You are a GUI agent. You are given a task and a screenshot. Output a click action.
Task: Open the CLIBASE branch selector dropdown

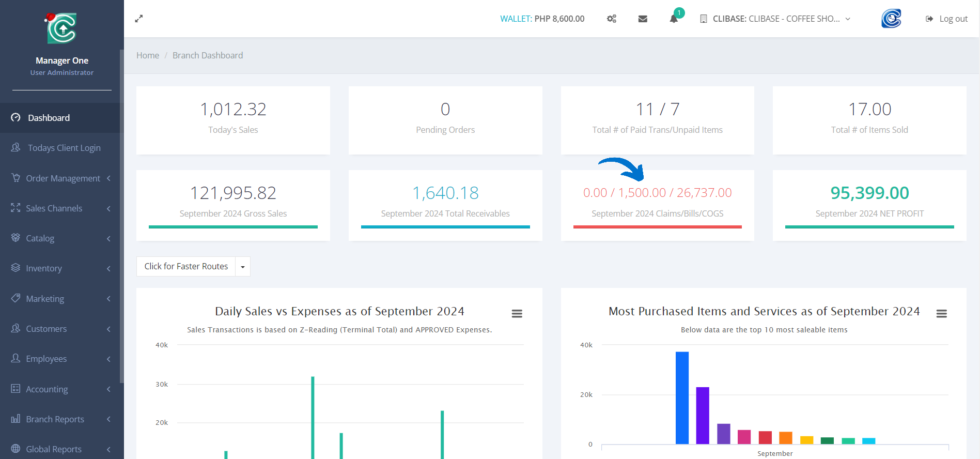click(775, 19)
